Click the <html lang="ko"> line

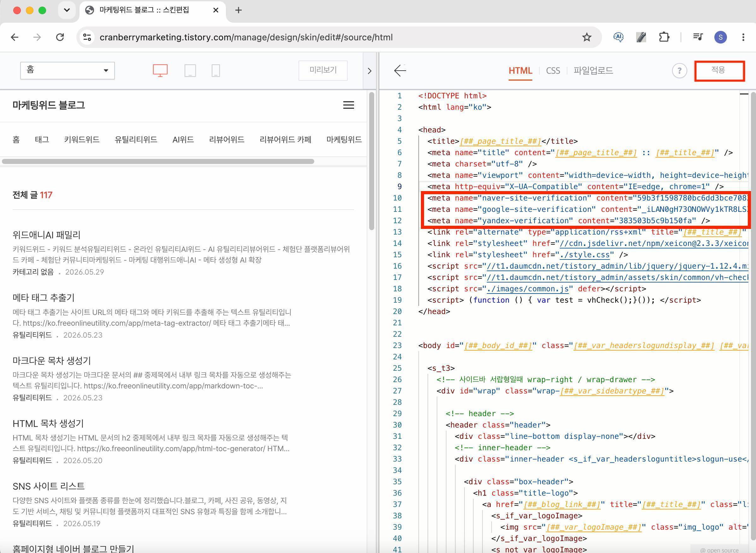[455, 107]
